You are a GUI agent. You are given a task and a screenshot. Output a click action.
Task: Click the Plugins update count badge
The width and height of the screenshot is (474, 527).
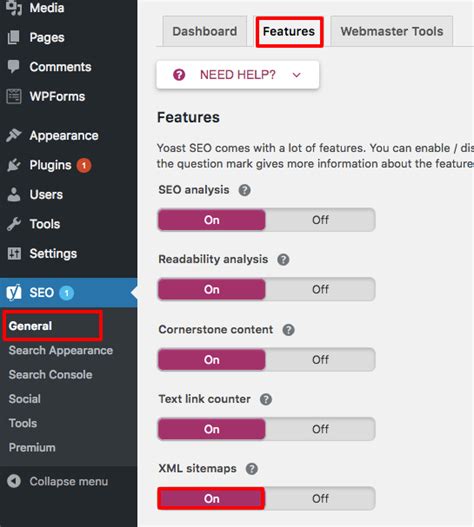[x=84, y=165]
